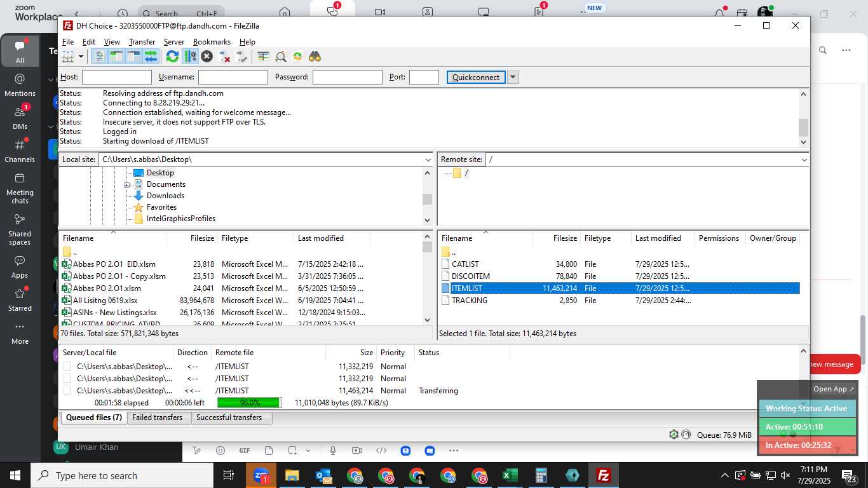The width and height of the screenshot is (868, 488).
Task: Click into the Username field
Action: coord(233,77)
